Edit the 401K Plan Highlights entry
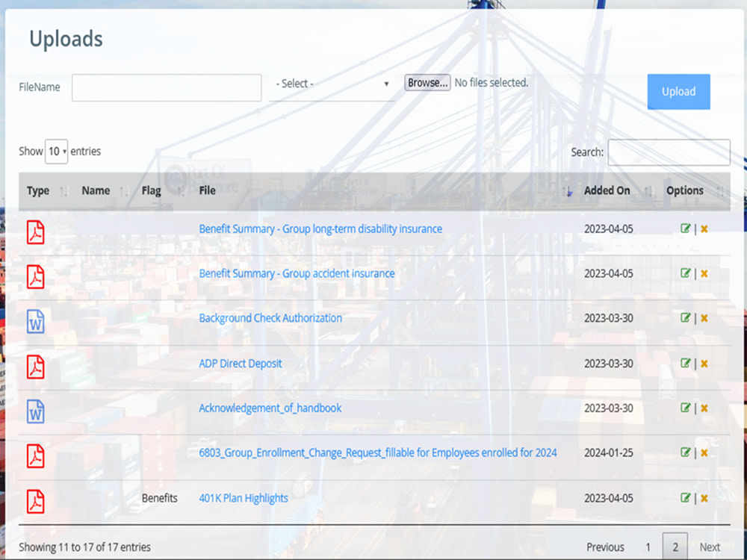This screenshot has height=560, width=747. coord(686,497)
